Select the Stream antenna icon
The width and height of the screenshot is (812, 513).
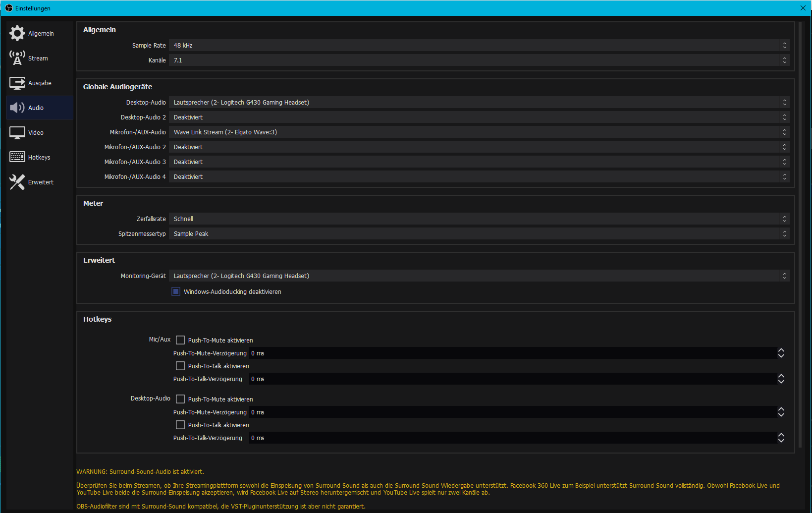(17, 58)
